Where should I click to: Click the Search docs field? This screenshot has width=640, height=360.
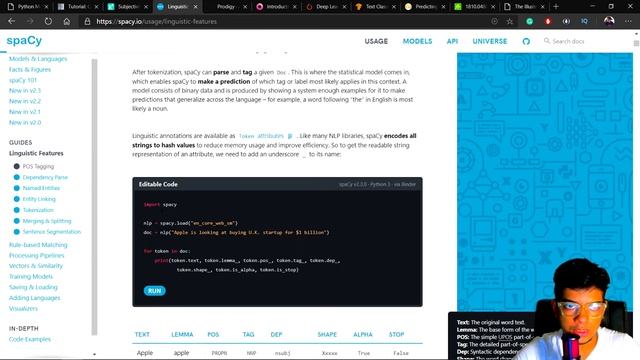568,41
